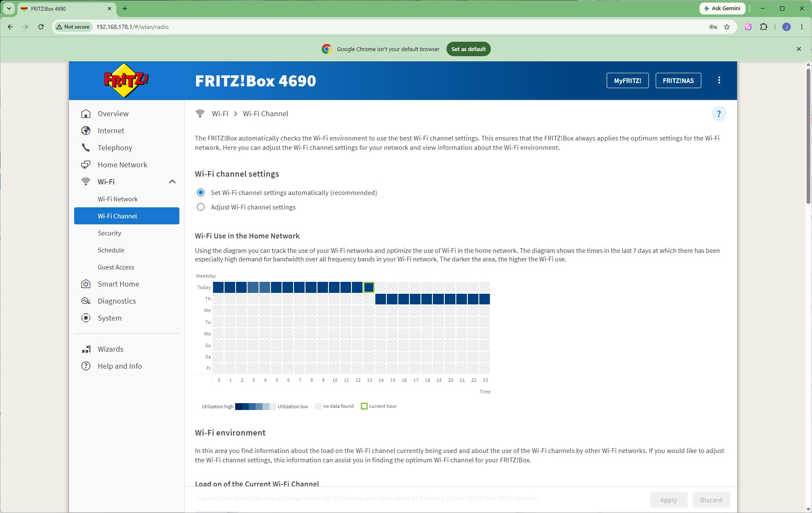Click the System gear icon
This screenshot has width=812, height=513.
pos(86,318)
